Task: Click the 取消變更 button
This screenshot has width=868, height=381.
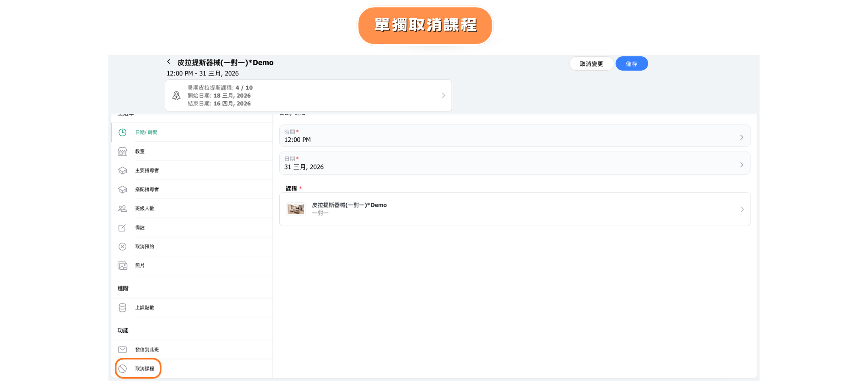Action: (591, 64)
